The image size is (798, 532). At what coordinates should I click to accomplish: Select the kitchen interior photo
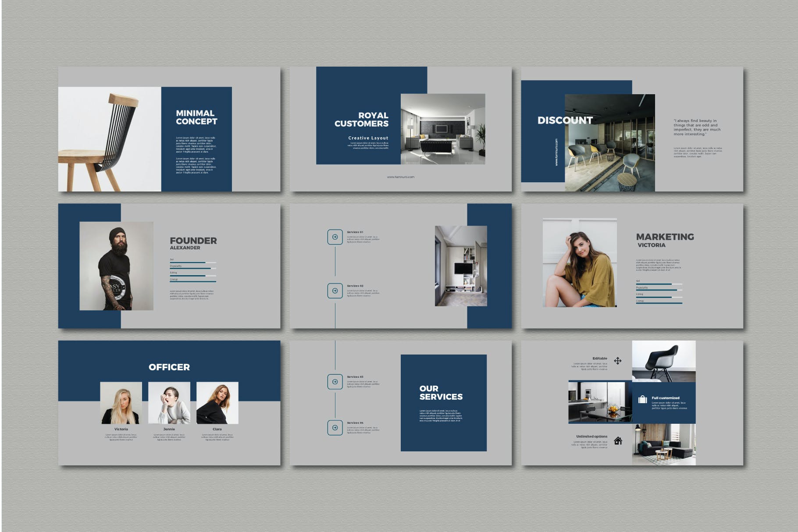coord(600,402)
